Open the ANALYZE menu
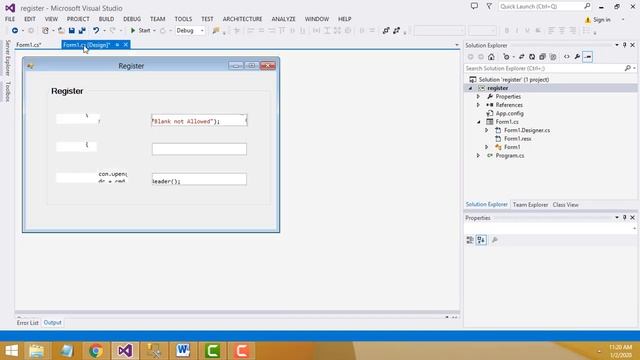 tap(284, 19)
